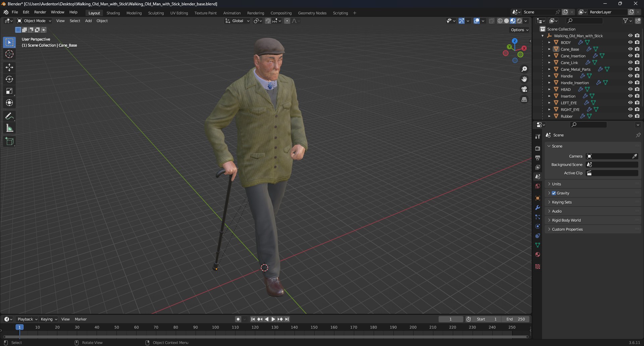Click the End frame 250 field
The width and height of the screenshot is (644, 346).
tap(516, 319)
